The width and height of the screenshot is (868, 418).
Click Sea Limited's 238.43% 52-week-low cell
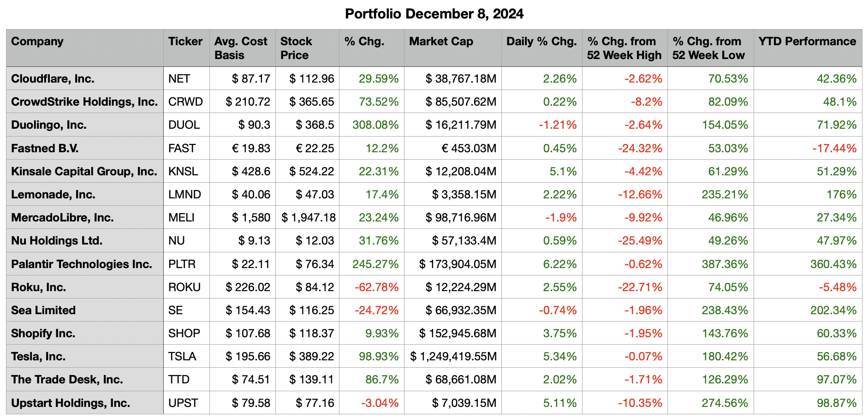pyautogui.click(x=725, y=311)
